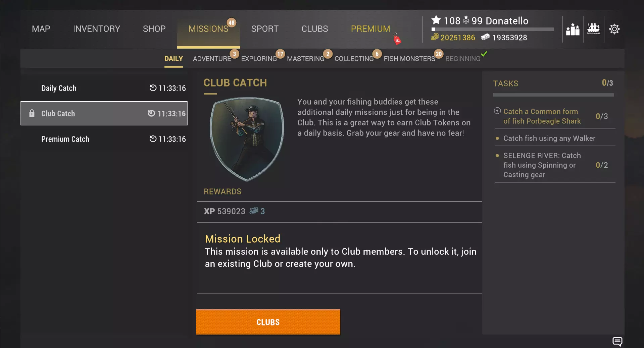Screen dimensions: 644x348
Task: Select the Premium Catch mission
Action: pos(104,139)
